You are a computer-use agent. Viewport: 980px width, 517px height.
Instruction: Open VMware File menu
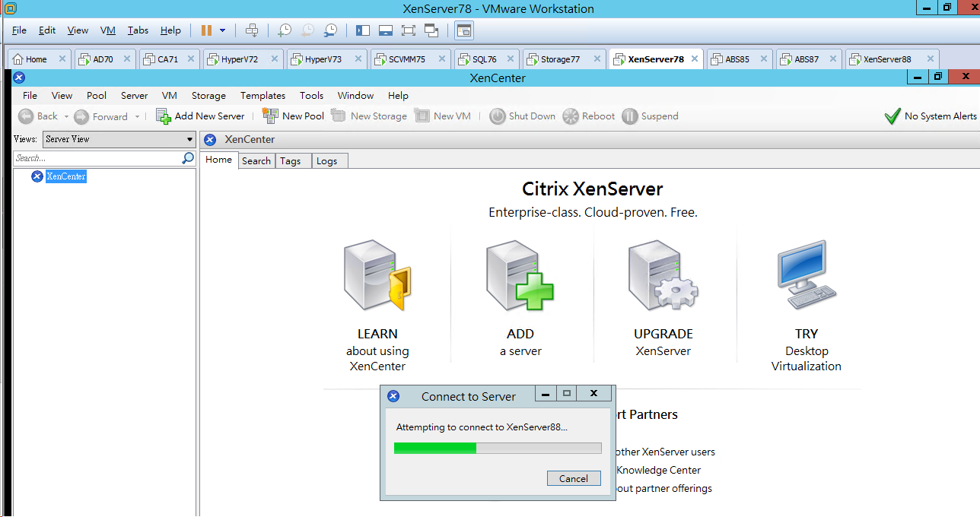coord(19,30)
